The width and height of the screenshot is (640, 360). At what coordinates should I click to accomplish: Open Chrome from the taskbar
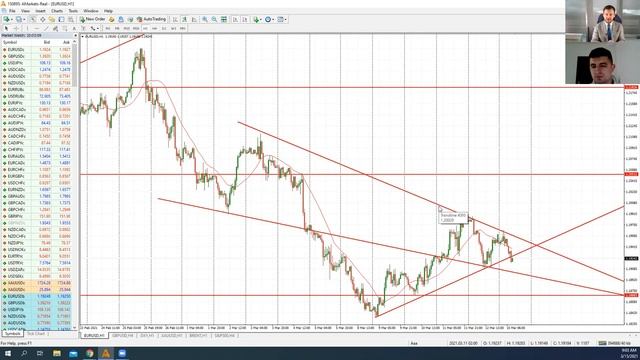click(89, 353)
